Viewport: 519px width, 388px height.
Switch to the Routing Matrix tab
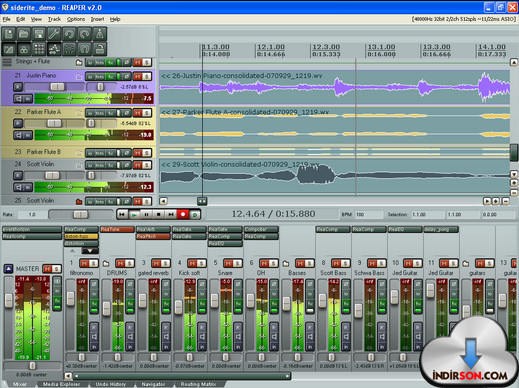tap(198, 384)
